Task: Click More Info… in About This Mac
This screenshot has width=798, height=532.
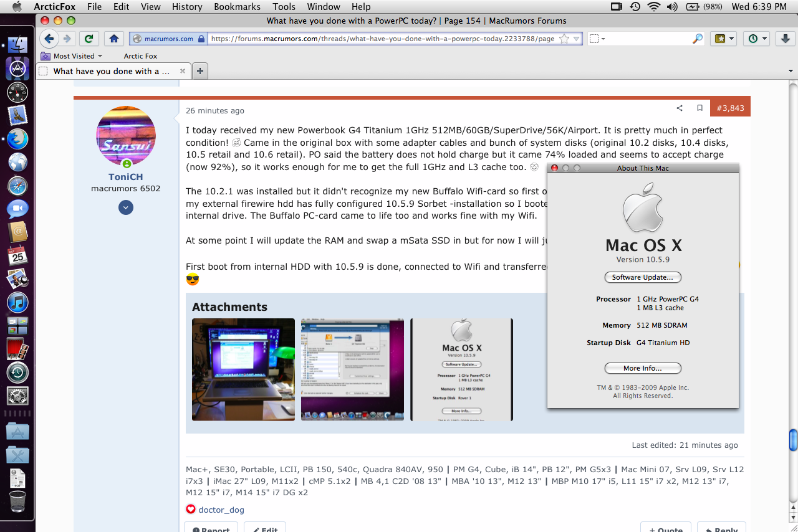Action: pos(643,368)
